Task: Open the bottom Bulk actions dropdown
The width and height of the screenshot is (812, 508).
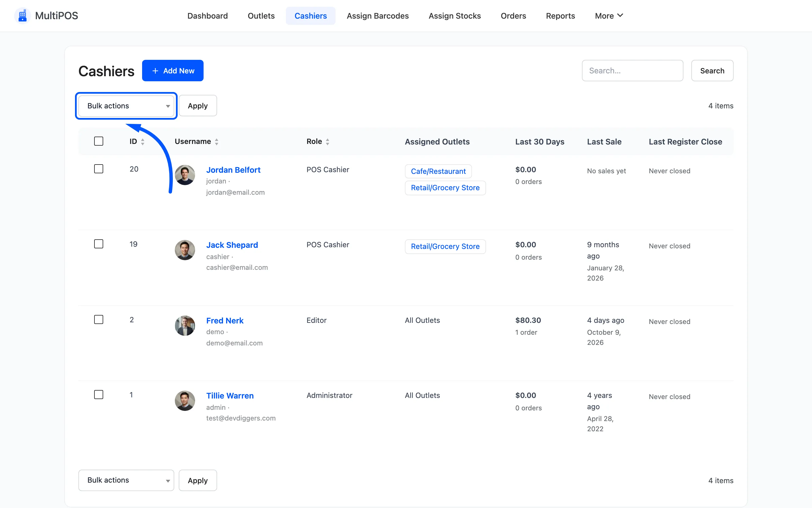Action: pos(126,480)
